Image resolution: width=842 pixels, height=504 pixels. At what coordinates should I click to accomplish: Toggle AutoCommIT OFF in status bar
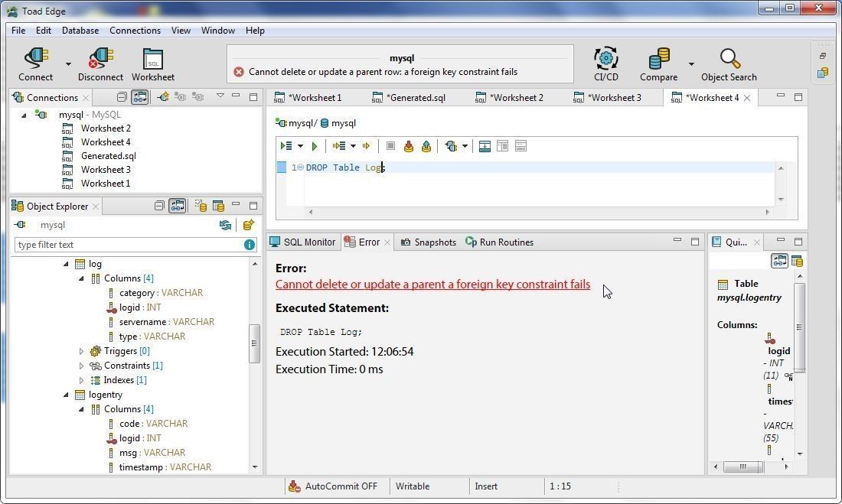333,486
